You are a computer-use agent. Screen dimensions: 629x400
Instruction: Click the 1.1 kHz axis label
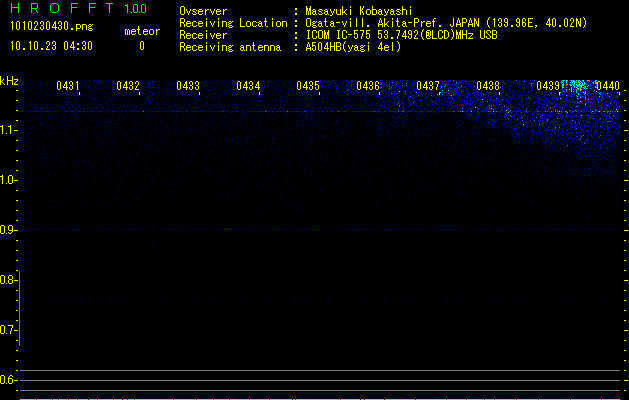tap(7, 130)
